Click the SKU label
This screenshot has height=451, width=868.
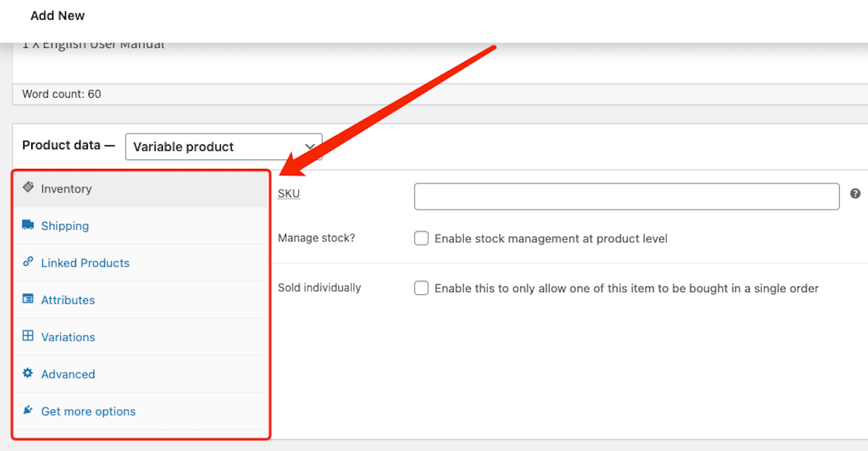point(289,194)
